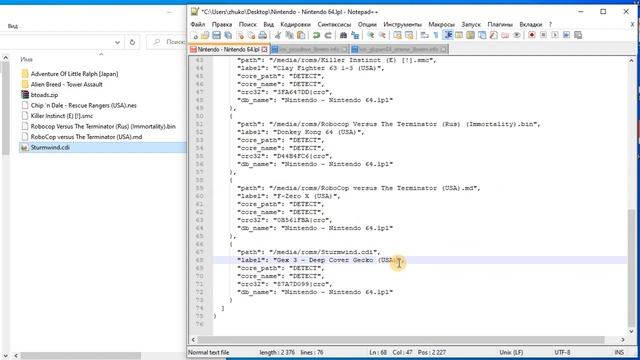Click editor horizontal scrollbar left arrow
The height and width of the screenshot is (360, 640).
(193, 340)
